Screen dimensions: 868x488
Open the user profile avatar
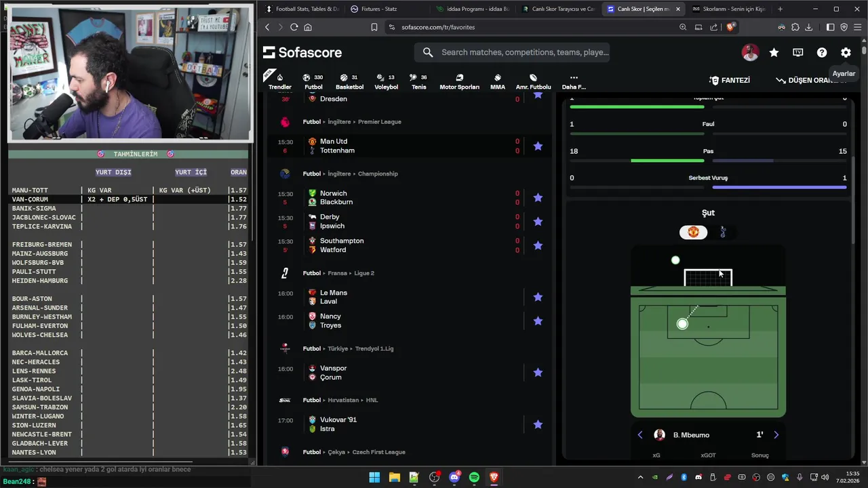[750, 52]
